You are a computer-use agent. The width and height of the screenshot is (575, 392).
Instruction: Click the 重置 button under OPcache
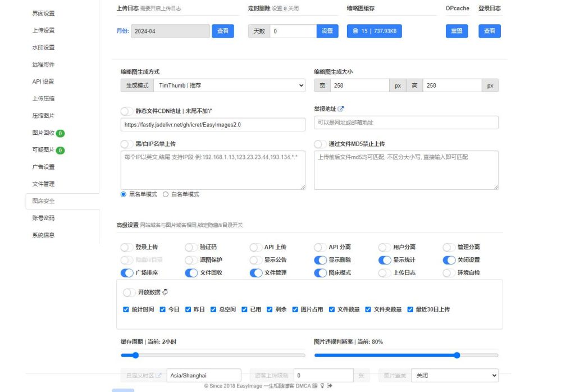pos(457,31)
